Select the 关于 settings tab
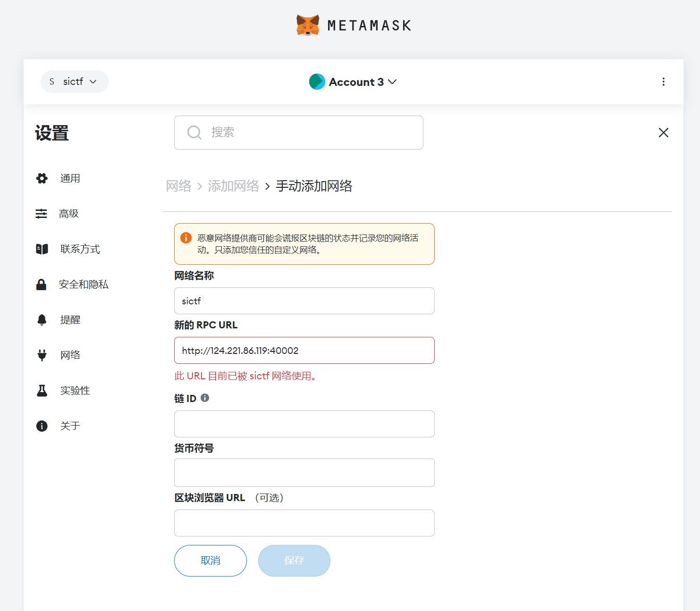The width and height of the screenshot is (700, 611). click(70, 426)
